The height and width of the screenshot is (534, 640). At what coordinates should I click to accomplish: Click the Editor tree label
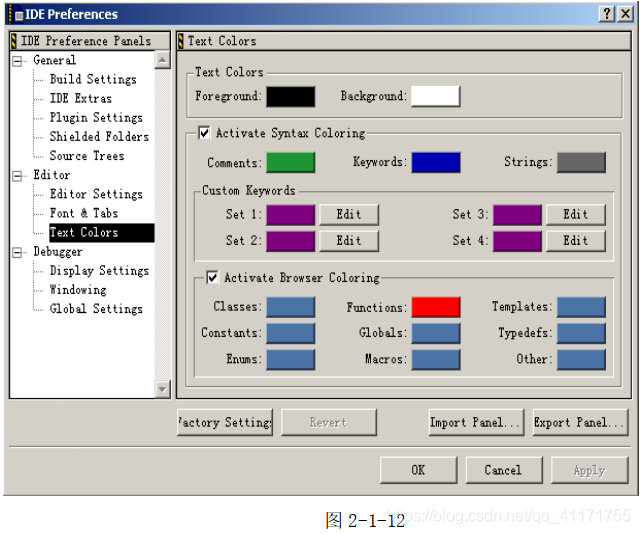51,175
